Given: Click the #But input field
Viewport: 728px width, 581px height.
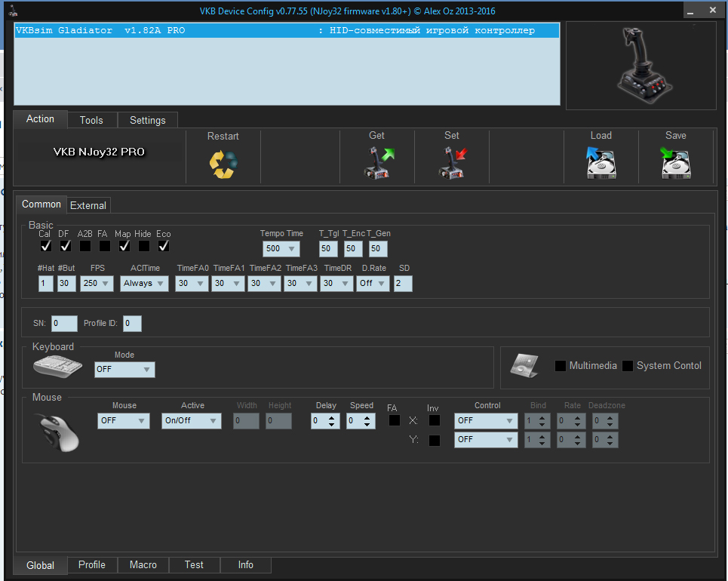Looking at the screenshot, I should tap(66, 283).
